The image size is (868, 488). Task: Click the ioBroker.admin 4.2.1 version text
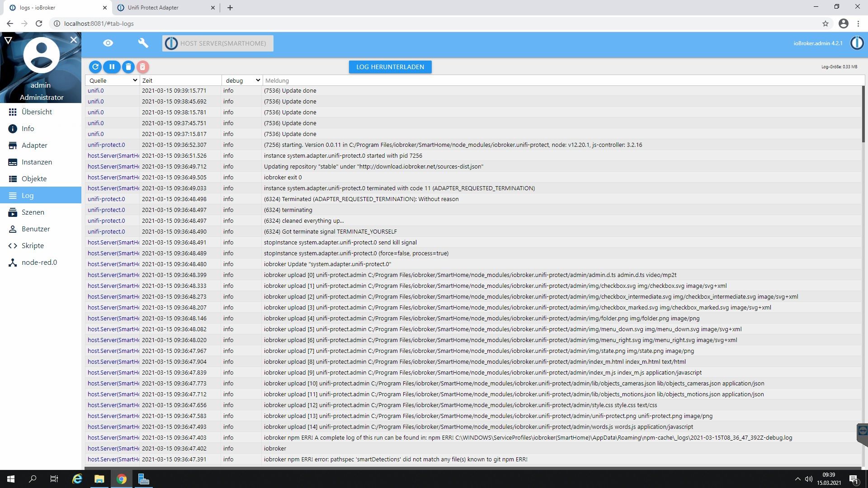coord(818,43)
